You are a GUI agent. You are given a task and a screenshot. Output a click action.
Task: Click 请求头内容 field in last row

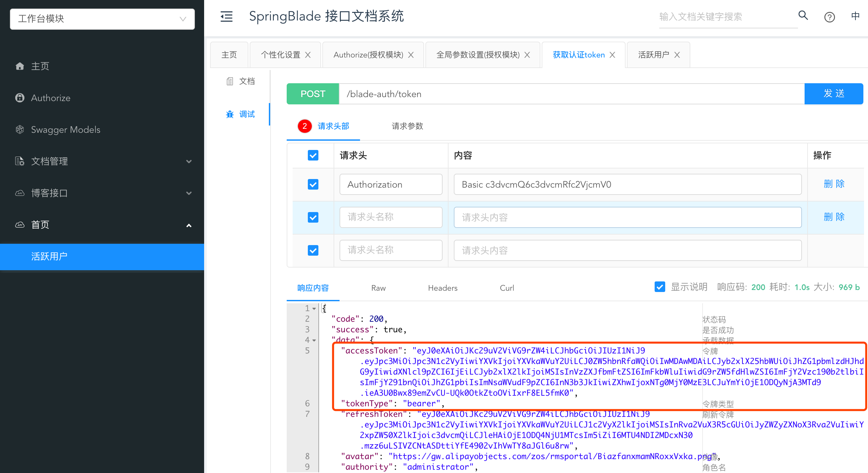pyautogui.click(x=628, y=250)
